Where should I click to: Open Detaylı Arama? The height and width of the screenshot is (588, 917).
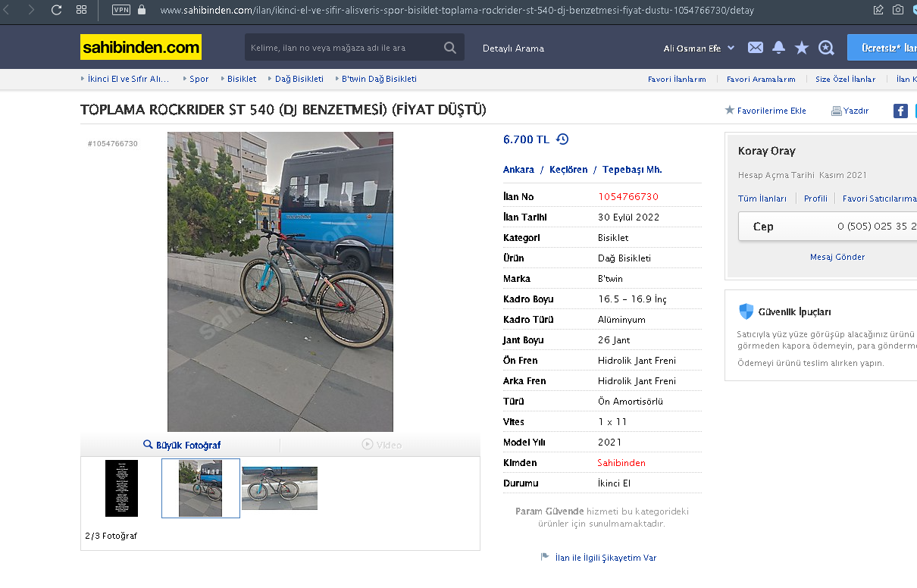coord(513,48)
